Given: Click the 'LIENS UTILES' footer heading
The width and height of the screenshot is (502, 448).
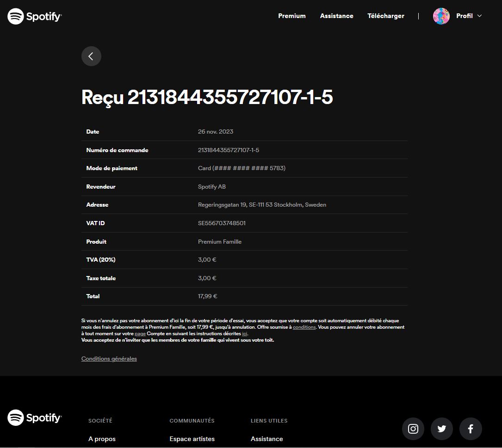Looking at the screenshot, I should pos(269,420).
